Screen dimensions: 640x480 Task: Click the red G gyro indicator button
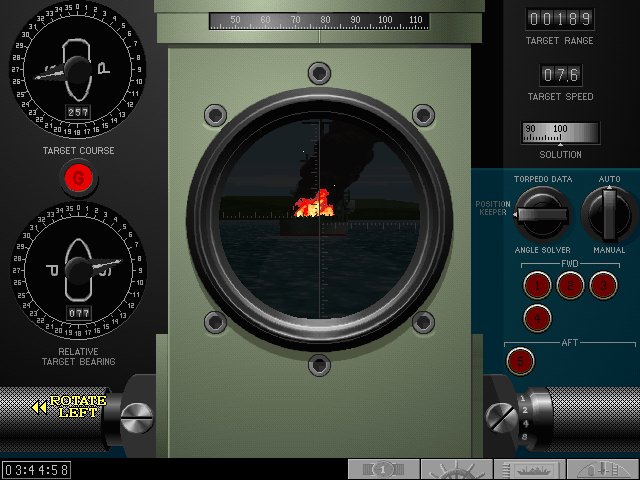(x=78, y=178)
